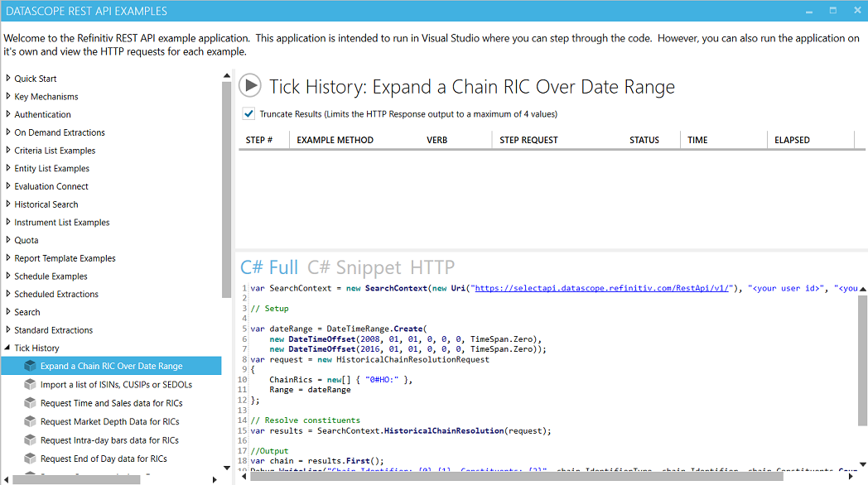
Task: Click tree panel scroll down arrow
Action: (x=226, y=468)
